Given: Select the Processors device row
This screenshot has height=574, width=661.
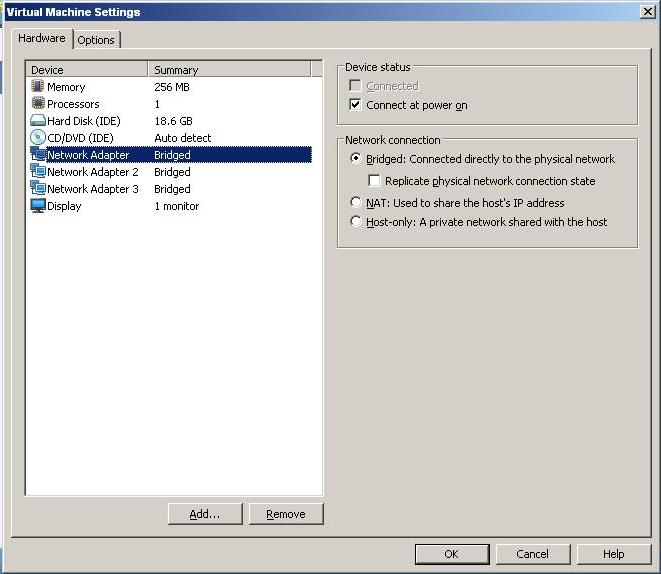Looking at the screenshot, I should point(171,104).
